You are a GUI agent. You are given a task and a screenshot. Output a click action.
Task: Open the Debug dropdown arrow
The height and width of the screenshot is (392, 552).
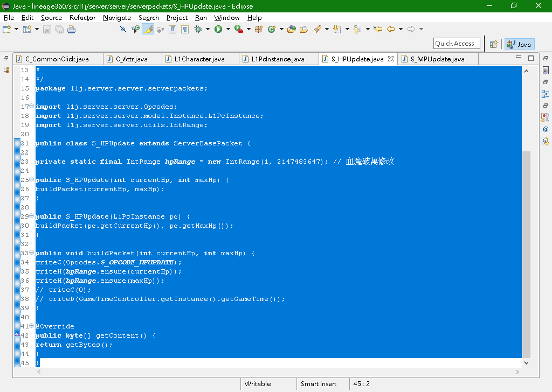click(x=208, y=29)
